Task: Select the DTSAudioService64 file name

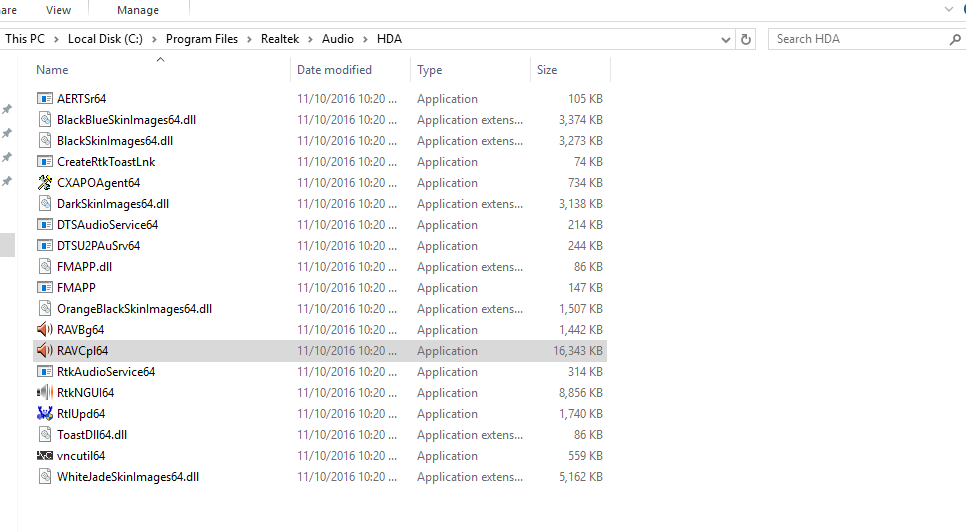Action: pos(108,225)
